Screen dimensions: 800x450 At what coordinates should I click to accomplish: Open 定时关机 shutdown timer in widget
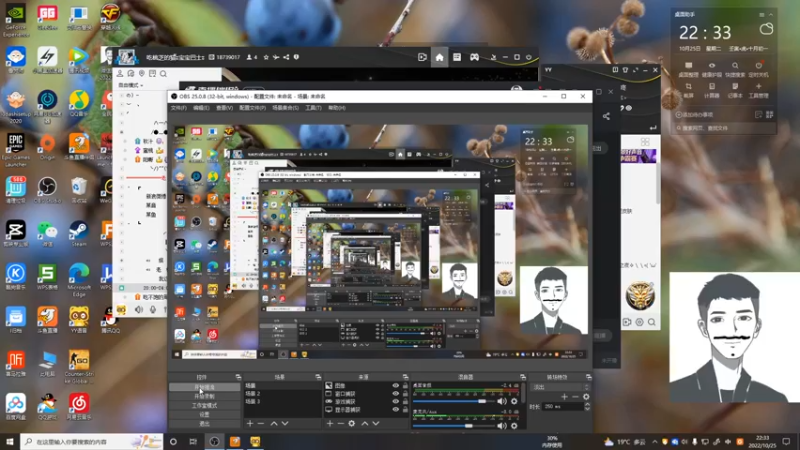pos(759,69)
